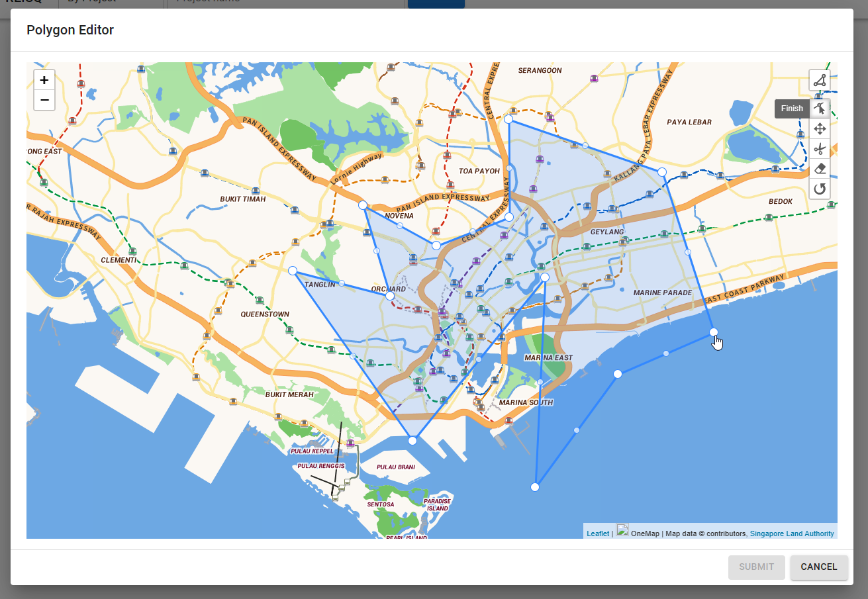Viewport: 868px width, 599px height.
Task: Select the Cut Layers scissors tool
Action: [820, 149]
